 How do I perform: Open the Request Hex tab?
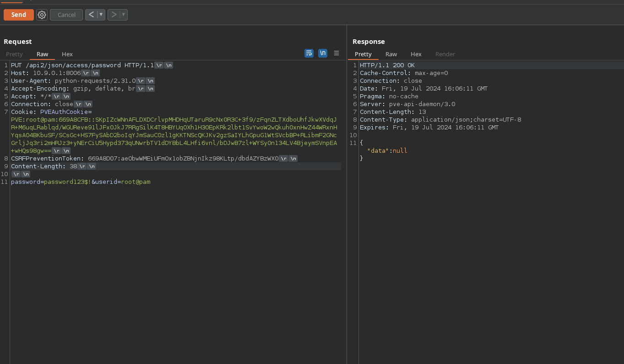pos(67,54)
